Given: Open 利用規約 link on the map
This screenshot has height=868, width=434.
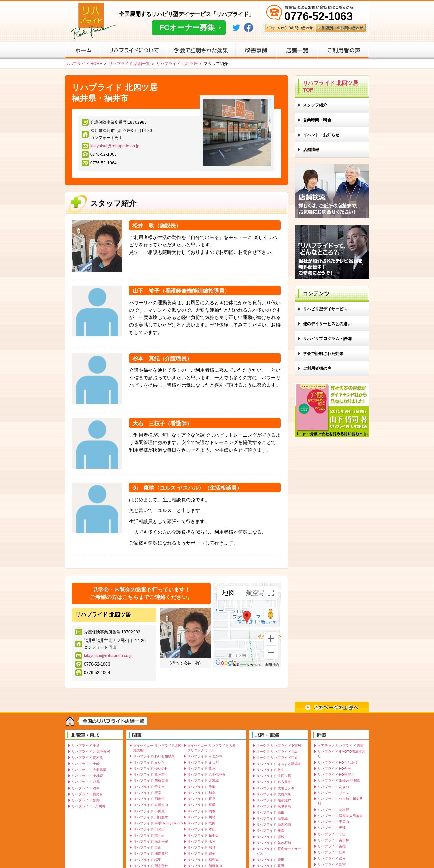Looking at the screenshot, I should (x=272, y=665).
